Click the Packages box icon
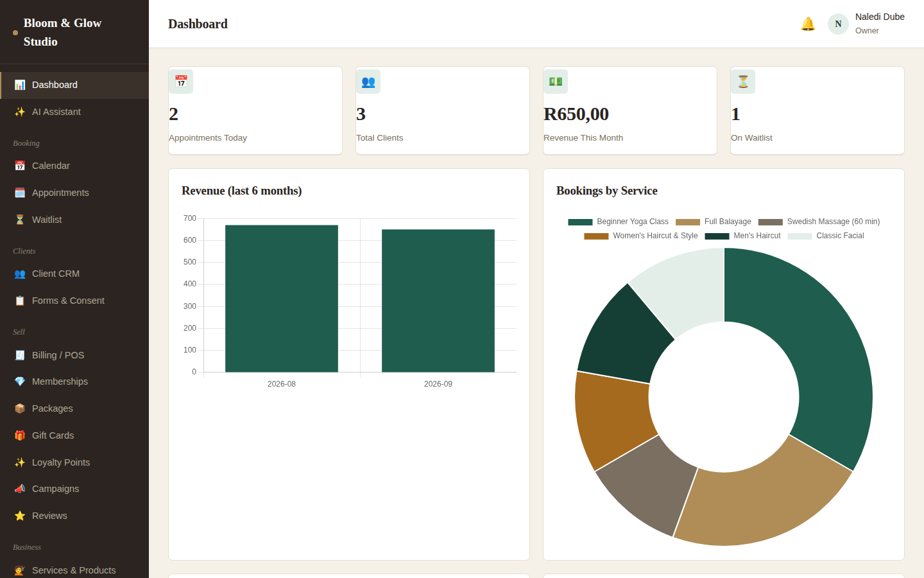This screenshot has height=578, width=924. click(x=20, y=408)
